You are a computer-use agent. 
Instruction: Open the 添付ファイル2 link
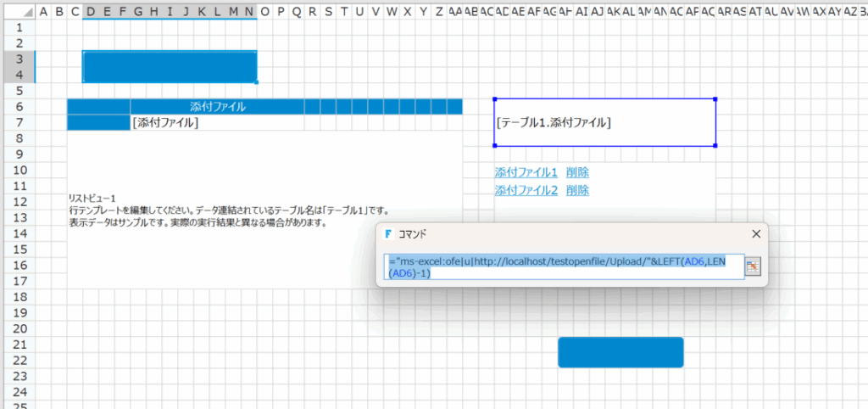(526, 190)
